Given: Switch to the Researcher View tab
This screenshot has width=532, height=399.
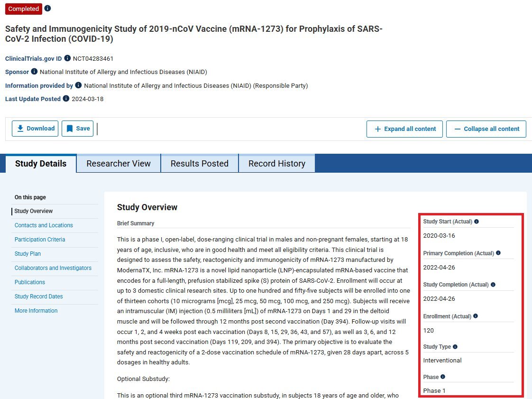Looking at the screenshot, I should [119, 163].
